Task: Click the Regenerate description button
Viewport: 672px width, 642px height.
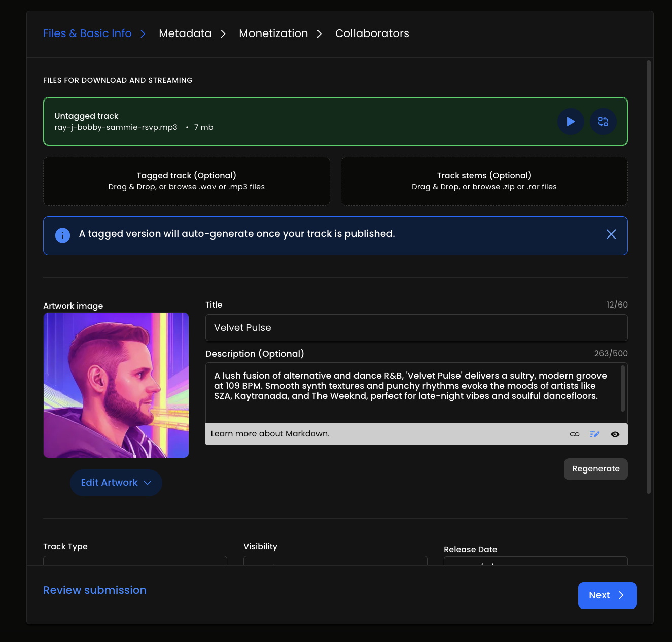Action: click(x=596, y=469)
